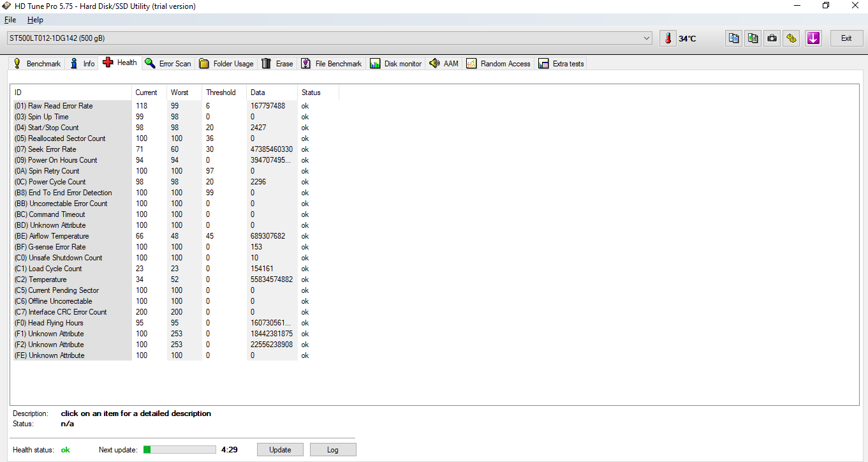Click the 4:29 countdown timer text
This screenshot has height=462, width=868.
230,450
